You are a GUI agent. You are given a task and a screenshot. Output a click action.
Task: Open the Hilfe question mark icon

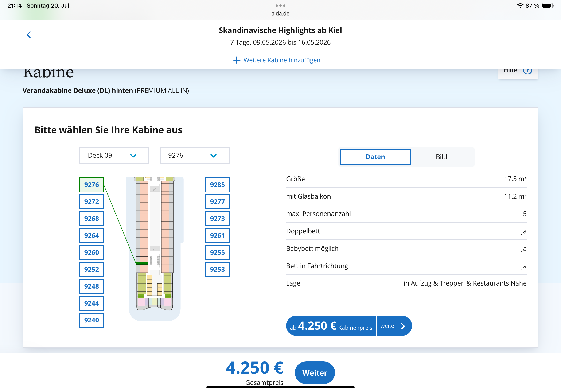pos(527,71)
